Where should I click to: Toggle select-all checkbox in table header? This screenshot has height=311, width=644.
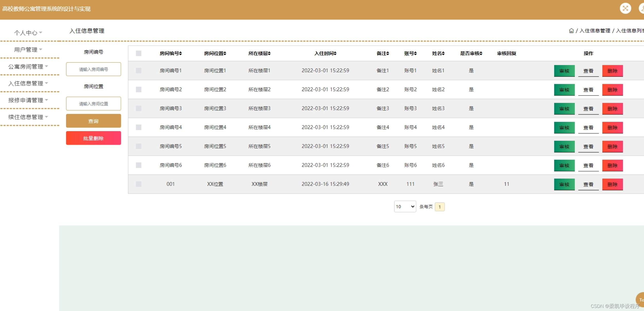pyautogui.click(x=139, y=53)
